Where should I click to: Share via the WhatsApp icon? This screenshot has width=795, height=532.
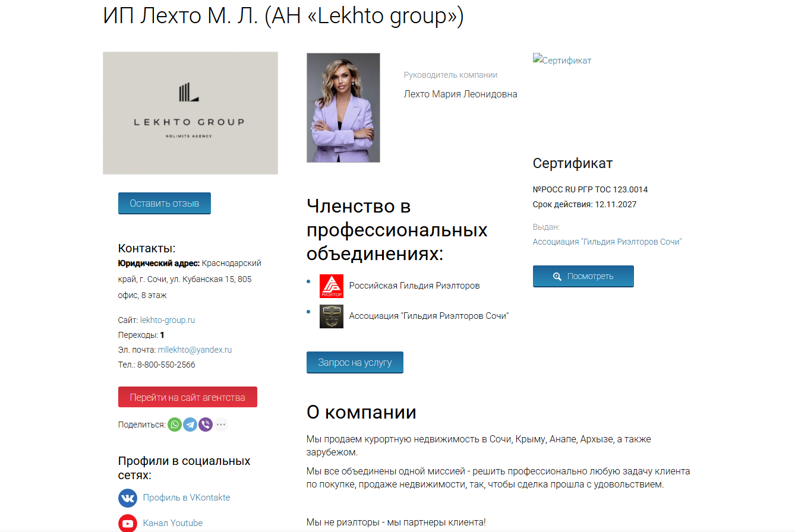coord(175,425)
